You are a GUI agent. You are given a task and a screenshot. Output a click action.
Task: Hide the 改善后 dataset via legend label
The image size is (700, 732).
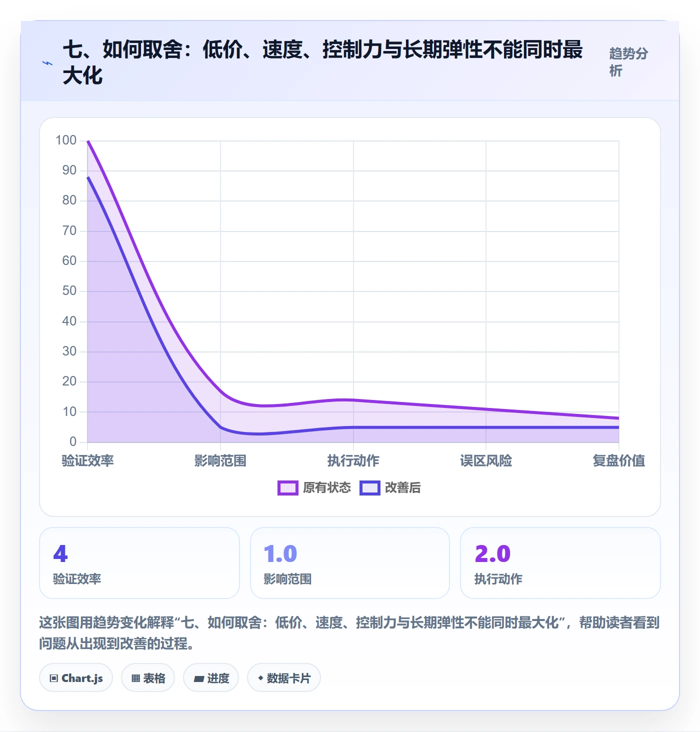coord(403,488)
